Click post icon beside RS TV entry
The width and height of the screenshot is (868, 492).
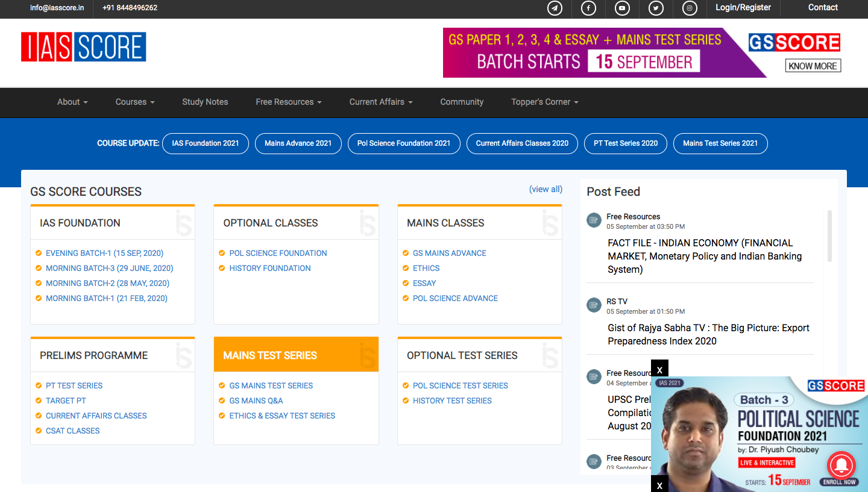(x=594, y=305)
